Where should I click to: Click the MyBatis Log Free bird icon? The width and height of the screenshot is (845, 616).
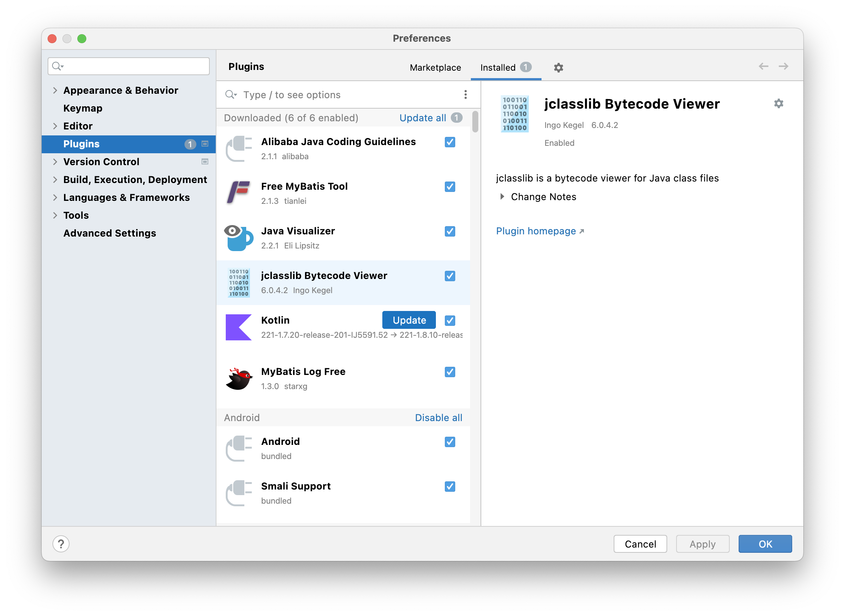click(x=239, y=378)
